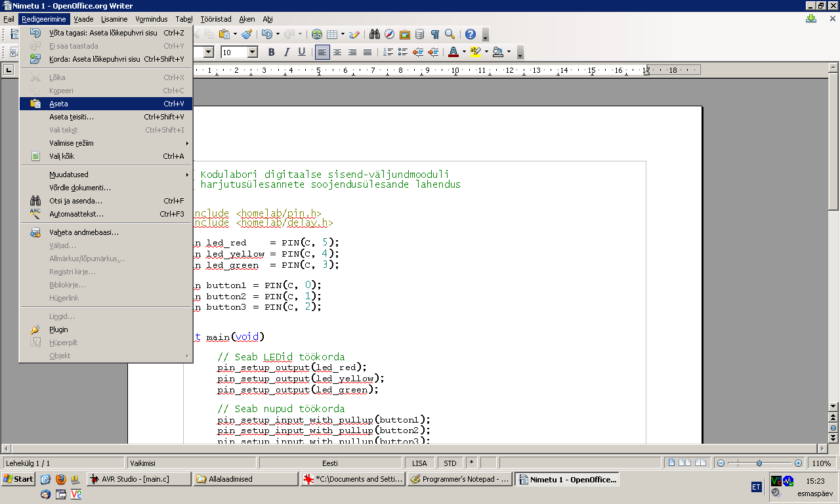Toggle LISA insert mode in status bar
This screenshot has height=504, width=840.
tap(419, 463)
